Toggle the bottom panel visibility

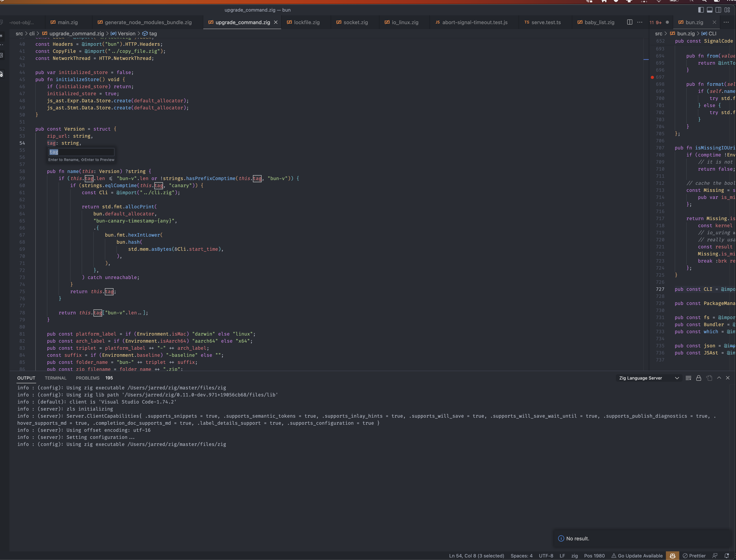[710, 10]
